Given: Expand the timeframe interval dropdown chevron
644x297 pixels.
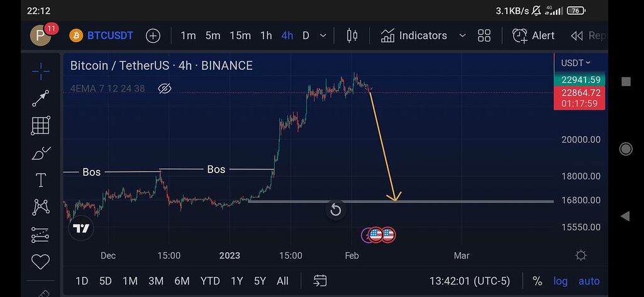Looking at the screenshot, I should click(323, 35).
